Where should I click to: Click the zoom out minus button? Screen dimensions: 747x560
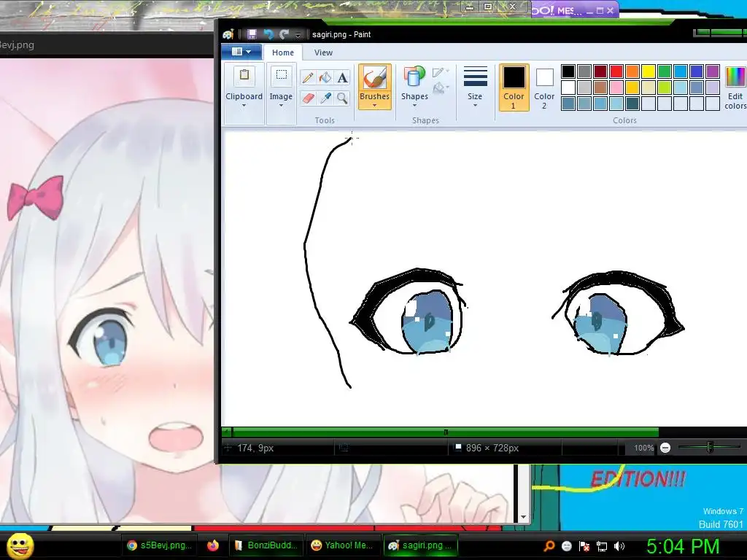[665, 448]
